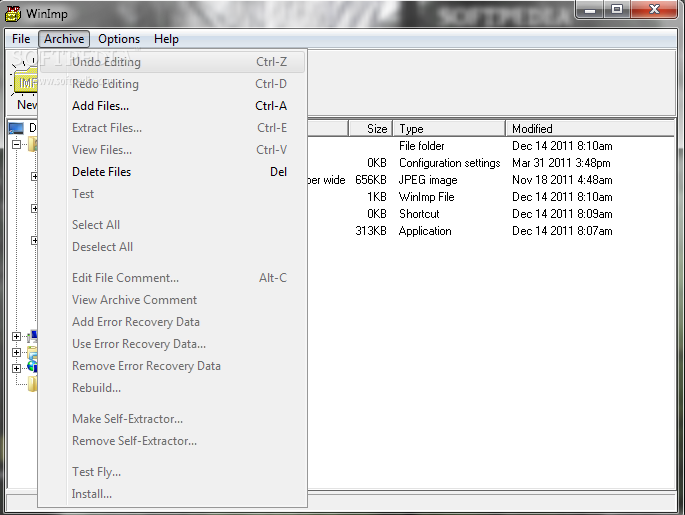Select the Desktop computer icon in tree
The image size is (685, 515).
point(17,128)
